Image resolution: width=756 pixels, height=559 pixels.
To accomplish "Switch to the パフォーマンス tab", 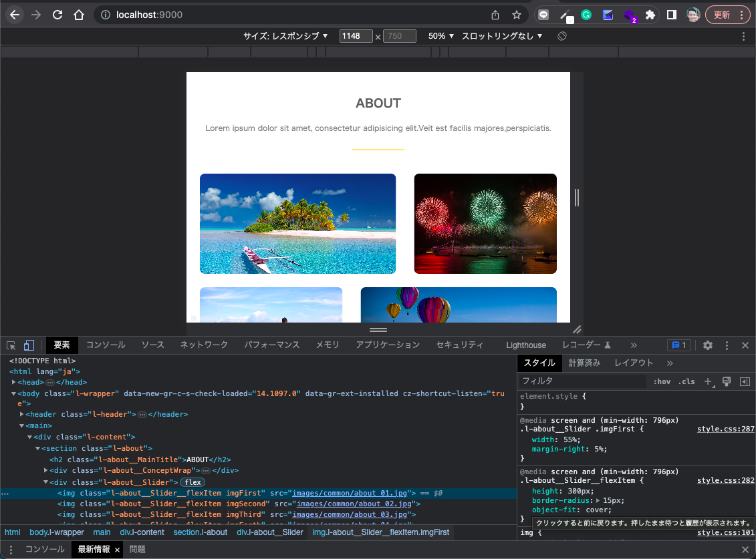I will click(272, 345).
